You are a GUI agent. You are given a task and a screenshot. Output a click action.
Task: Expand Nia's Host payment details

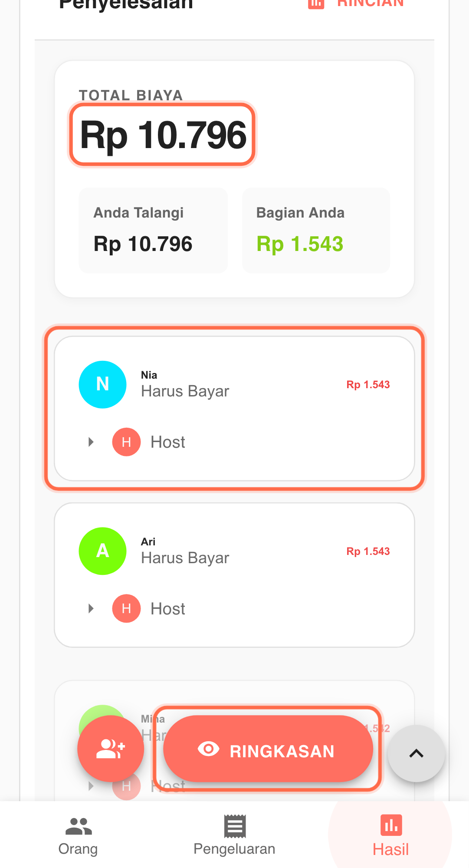click(x=91, y=442)
